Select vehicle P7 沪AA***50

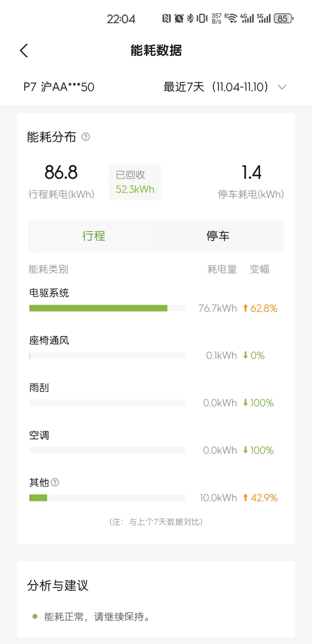[59, 87]
